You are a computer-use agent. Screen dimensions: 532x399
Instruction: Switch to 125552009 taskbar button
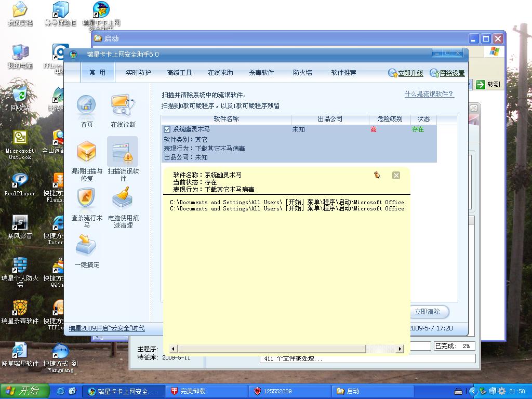click(289, 391)
